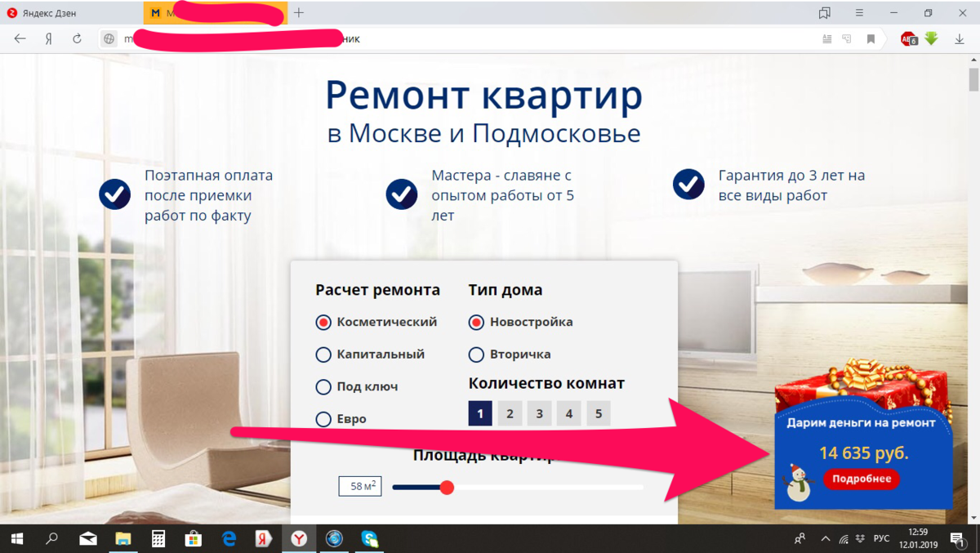Screen dimensions: 980x553
Task: Switch input language РУС
Action: point(881,539)
